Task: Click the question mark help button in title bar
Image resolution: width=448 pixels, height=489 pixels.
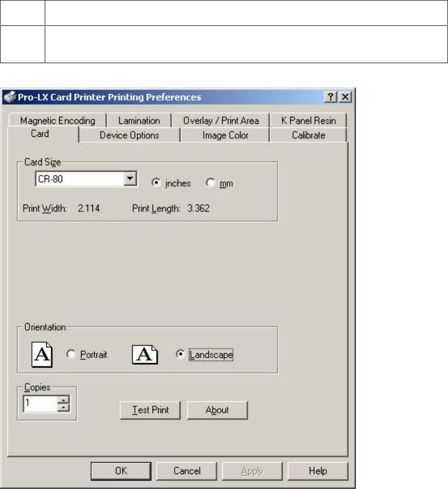Action: 331,97
